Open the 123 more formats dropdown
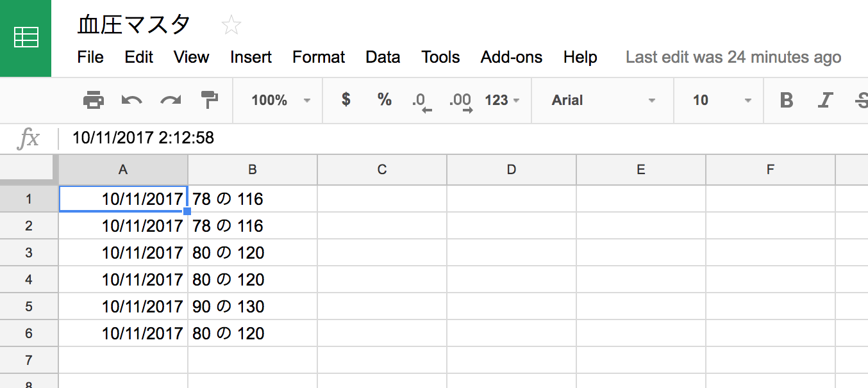 [502, 100]
